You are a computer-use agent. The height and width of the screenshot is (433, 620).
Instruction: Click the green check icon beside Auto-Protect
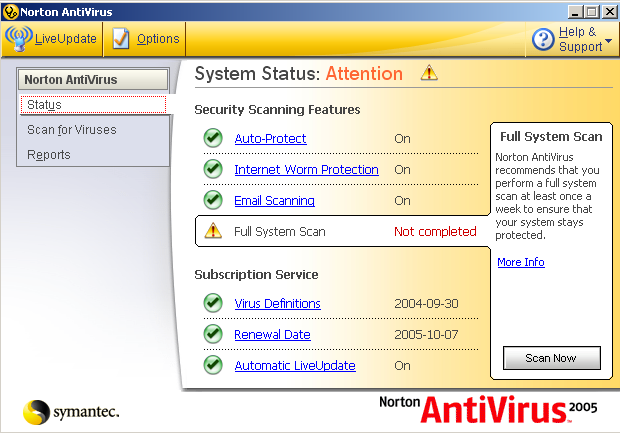213,138
